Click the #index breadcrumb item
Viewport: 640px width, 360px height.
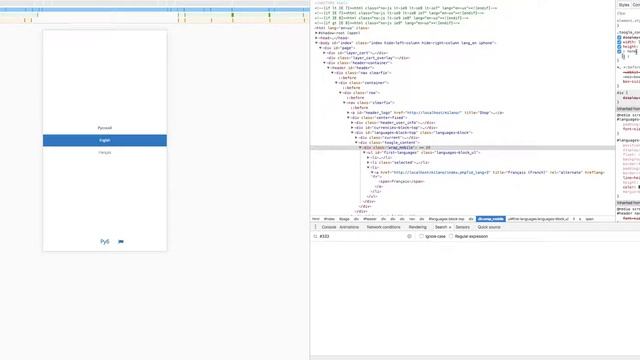tap(329, 219)
